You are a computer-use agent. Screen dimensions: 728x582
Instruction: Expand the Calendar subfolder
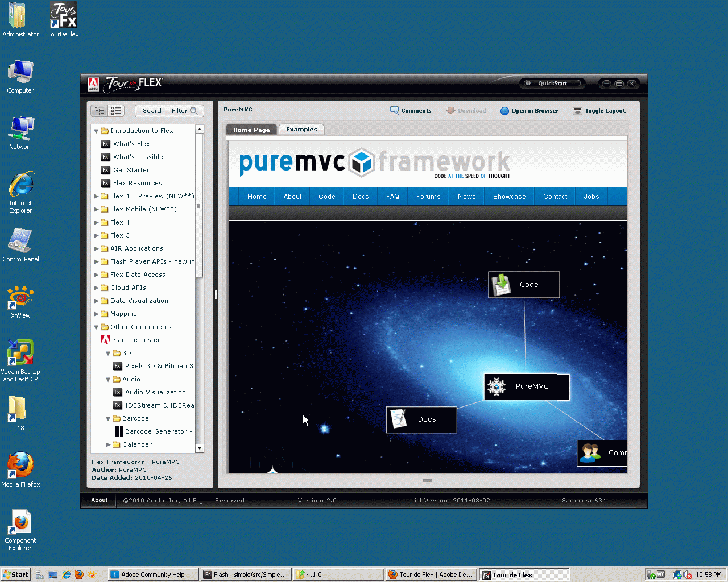pyautogui.click(x=108, y=444)
